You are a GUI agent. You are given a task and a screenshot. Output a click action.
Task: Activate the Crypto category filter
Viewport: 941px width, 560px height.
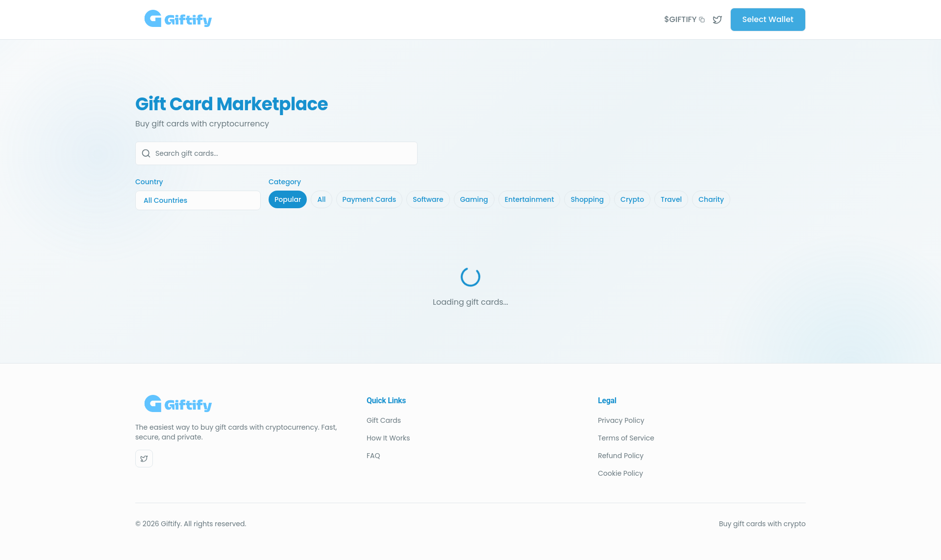click(632, 199)
